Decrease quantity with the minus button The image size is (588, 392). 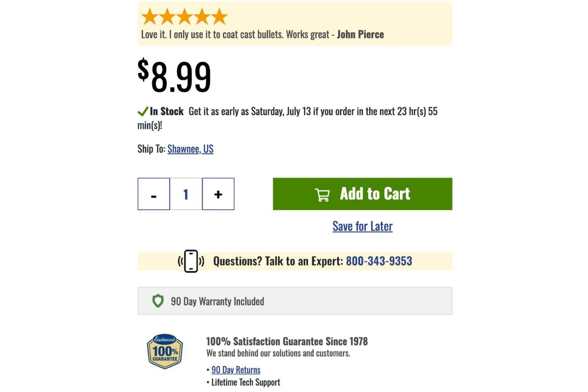point(154,194)
